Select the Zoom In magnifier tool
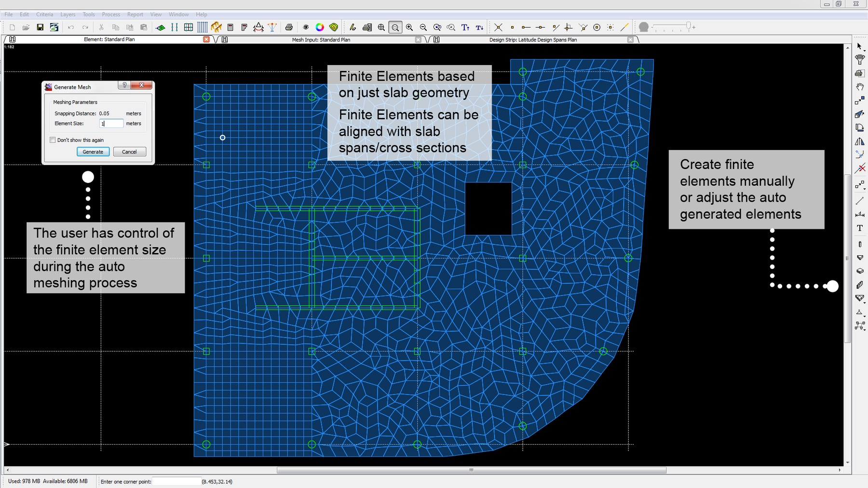The width and height of the screenshot is (868, 488). click(409, 28)
